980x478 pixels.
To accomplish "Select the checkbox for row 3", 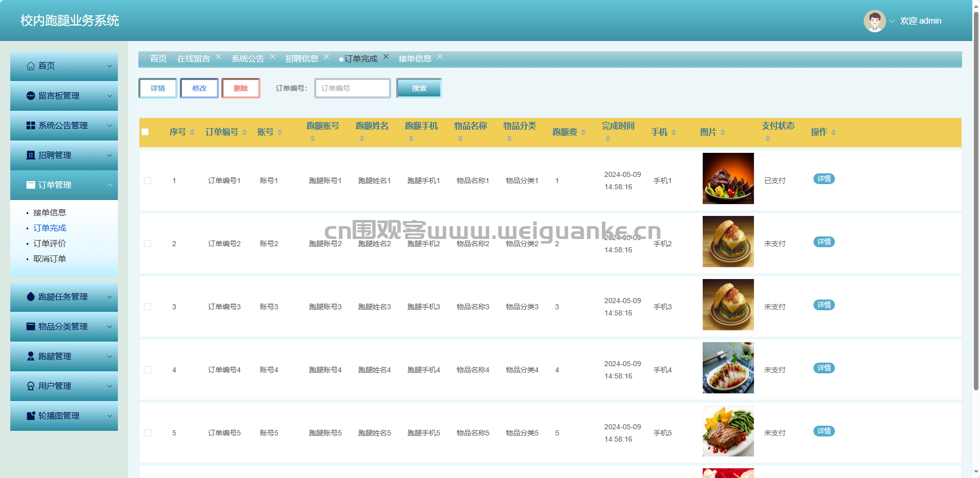I will [x=148, y=307].
